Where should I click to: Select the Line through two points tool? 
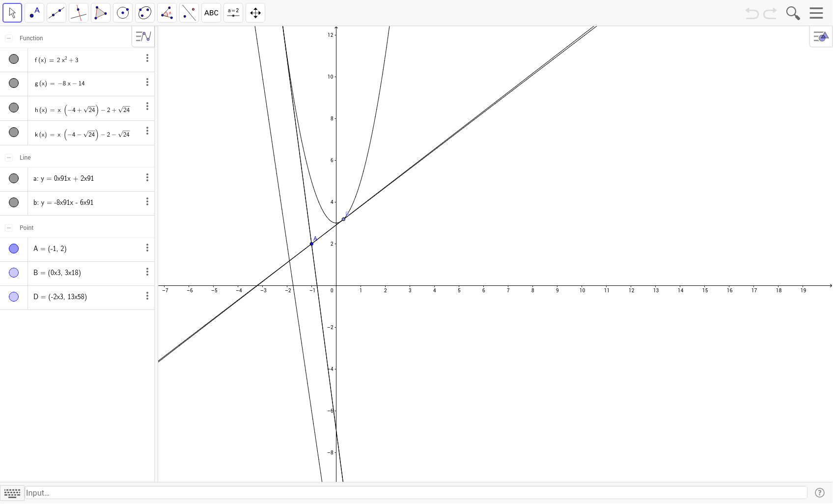[x=56, y=13]
